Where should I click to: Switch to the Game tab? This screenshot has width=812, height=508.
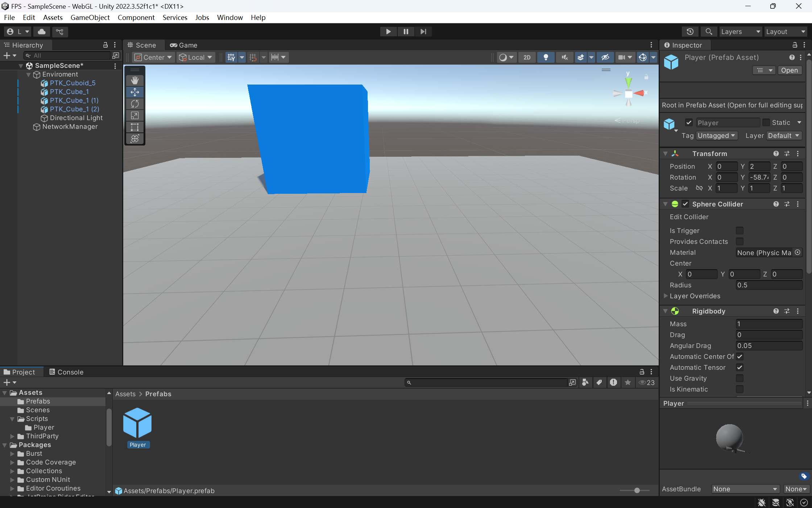point(184,45)
